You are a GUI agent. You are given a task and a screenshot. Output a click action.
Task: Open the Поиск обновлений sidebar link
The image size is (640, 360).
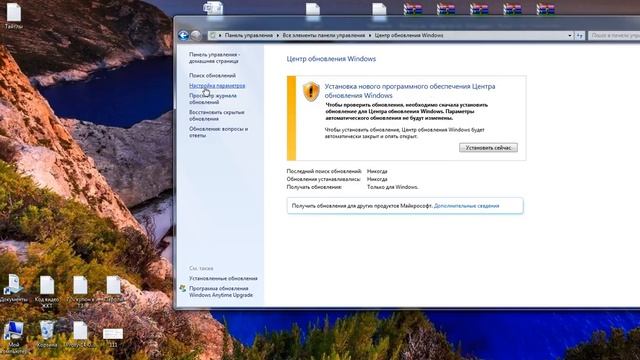212,76
